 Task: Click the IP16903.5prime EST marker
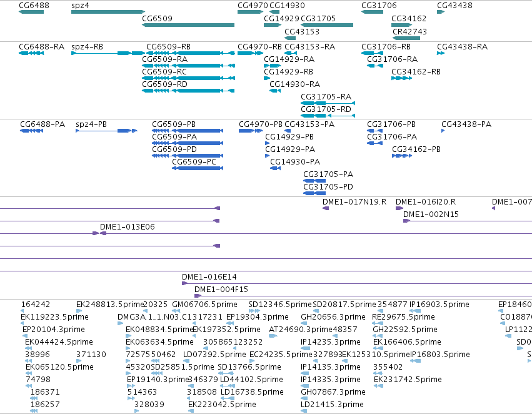415,310
